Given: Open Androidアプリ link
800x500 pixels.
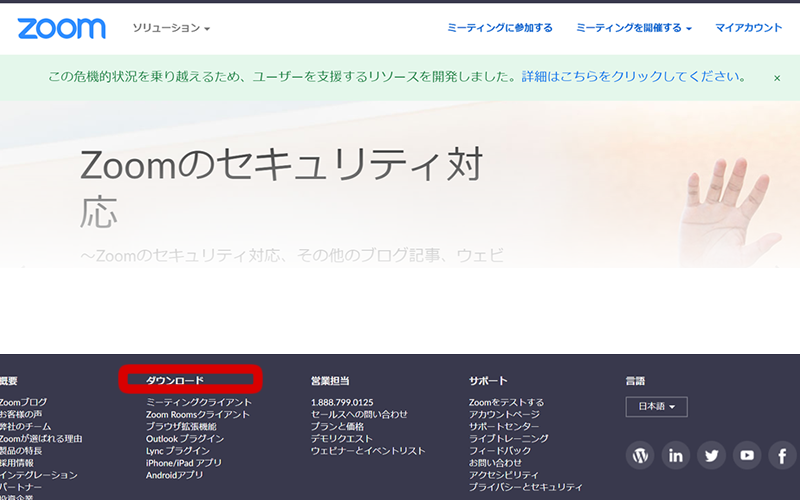Looking at the screenshot, I should click(x=174, y=475).
